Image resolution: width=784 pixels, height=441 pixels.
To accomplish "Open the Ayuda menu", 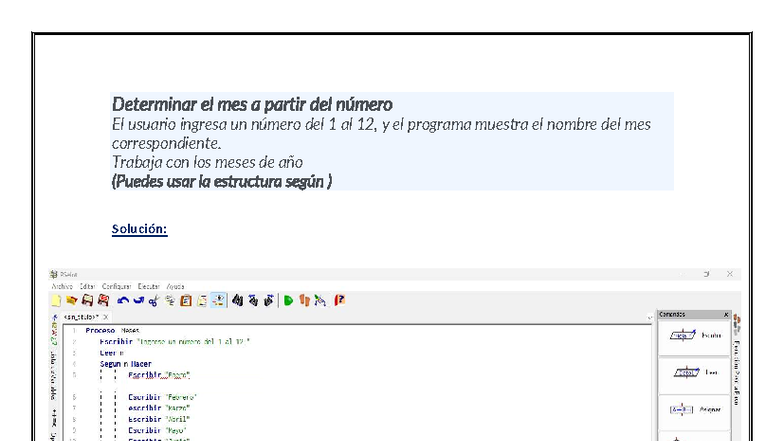I will 175,286.
